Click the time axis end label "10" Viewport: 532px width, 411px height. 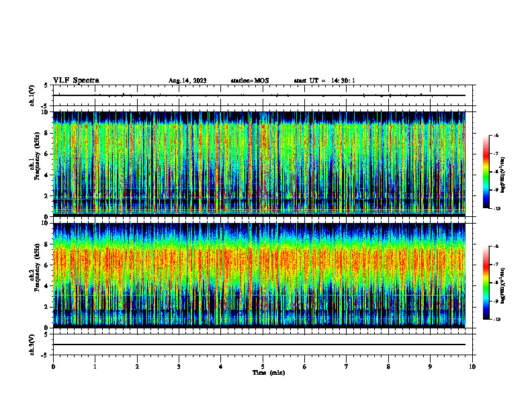472,367
